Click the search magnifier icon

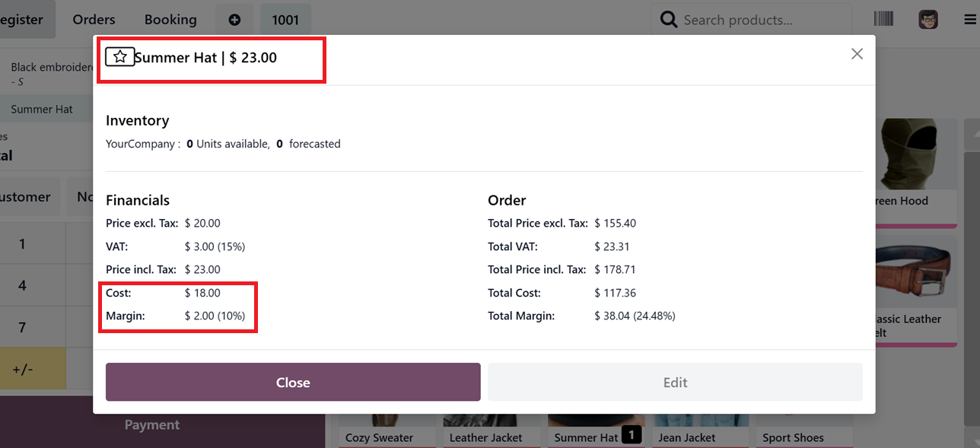point(669,20)
